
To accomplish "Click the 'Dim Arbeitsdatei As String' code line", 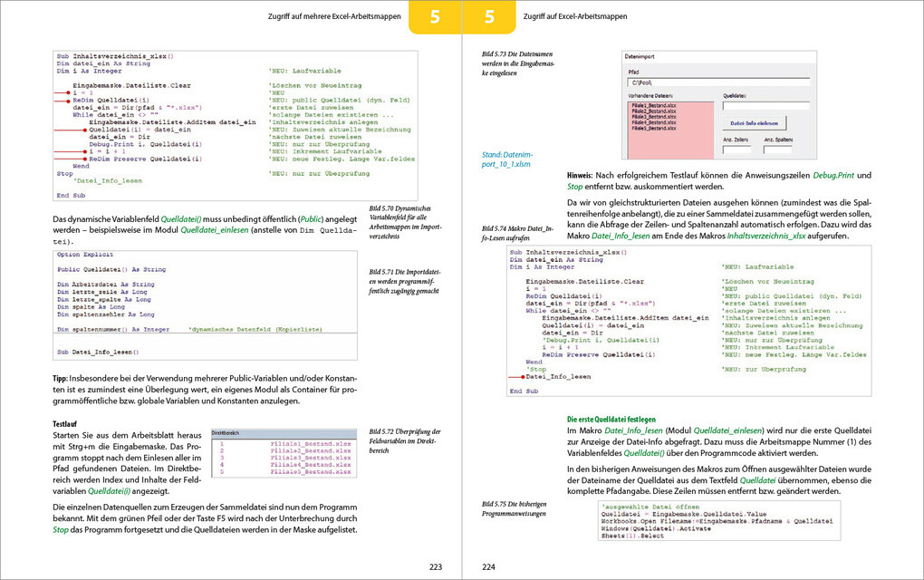I will 105,284.
